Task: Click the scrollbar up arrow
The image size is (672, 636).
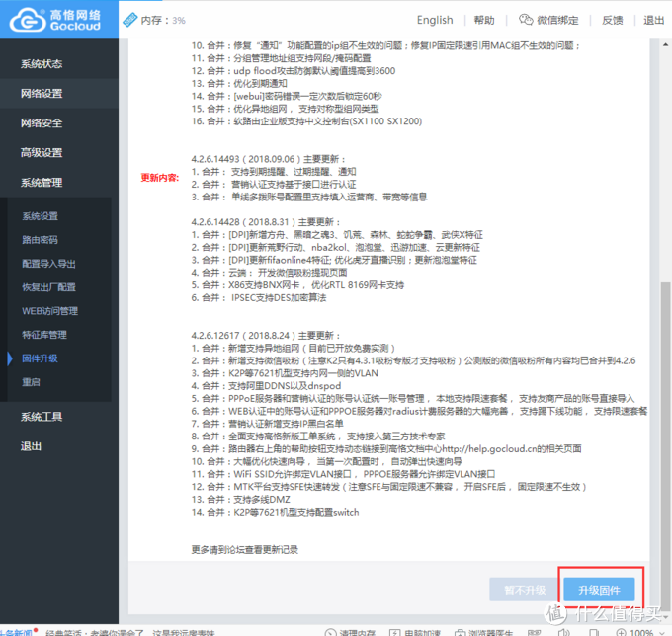Action: [665, 44]
